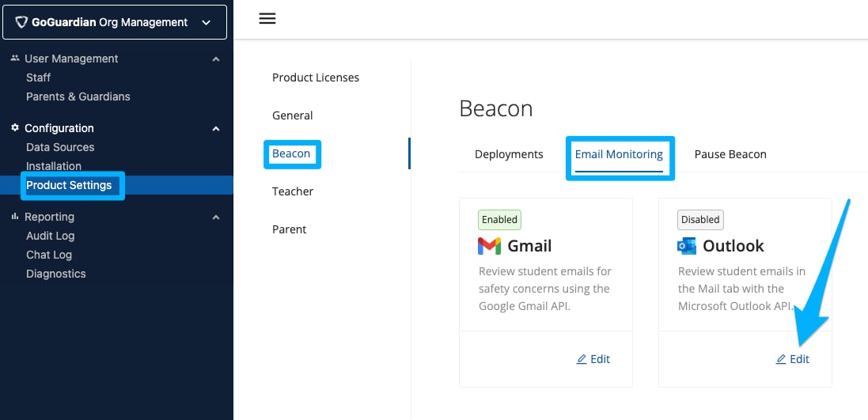Click the Reporting bar chart icon
This screenshot has width=868, height=420.
coord(15,217)
